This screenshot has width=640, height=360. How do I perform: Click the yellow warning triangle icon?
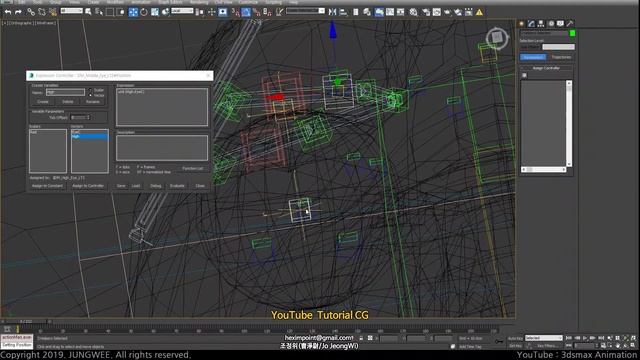(479, 12)
